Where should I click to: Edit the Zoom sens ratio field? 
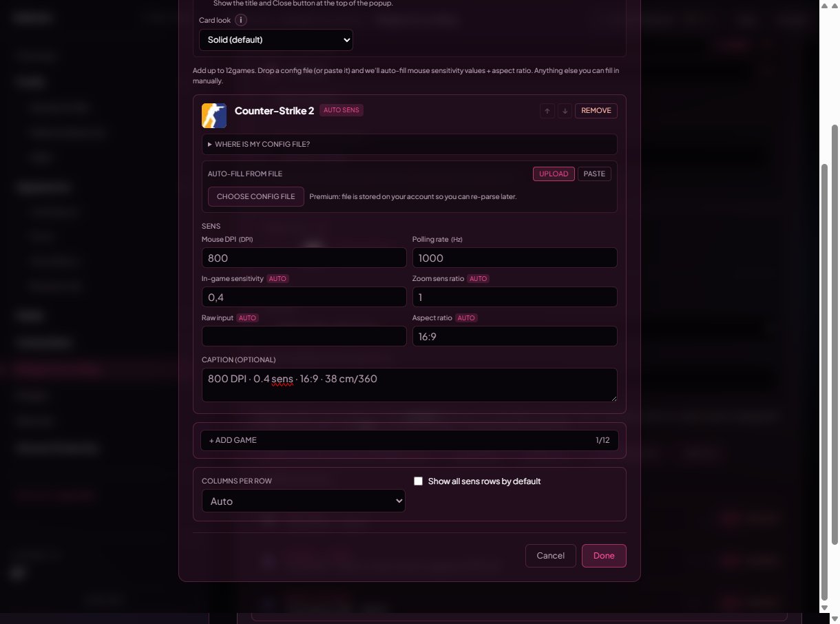(515, 297)
